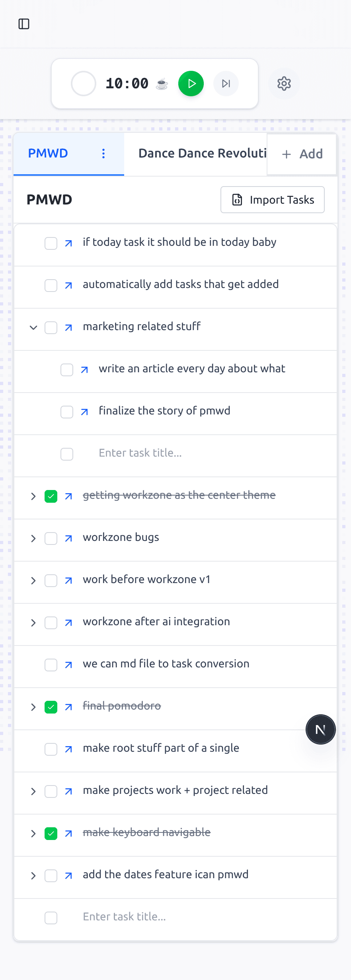Open arrow link for finalize the story task

click(84, 412)
